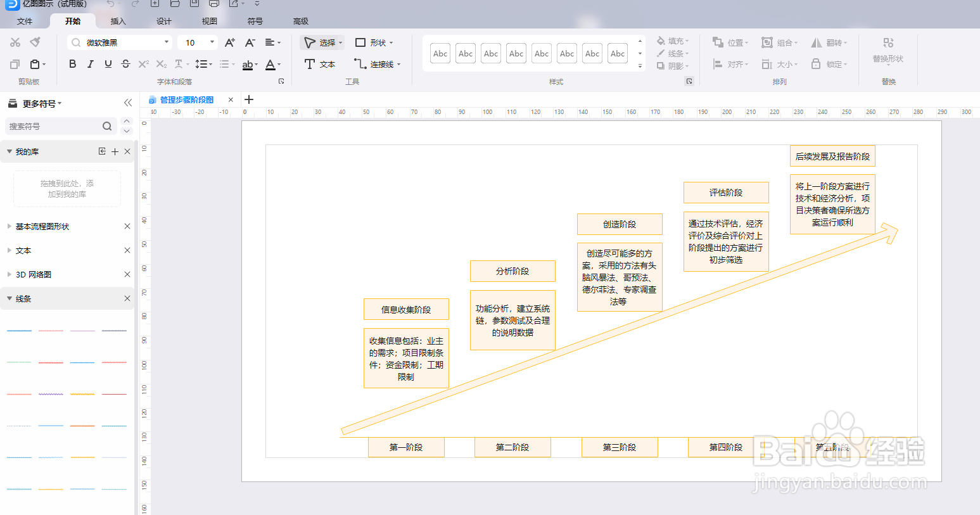Click the Paste clipboard icon
This screenshot has height=515, width=980.
coord(35,64)
